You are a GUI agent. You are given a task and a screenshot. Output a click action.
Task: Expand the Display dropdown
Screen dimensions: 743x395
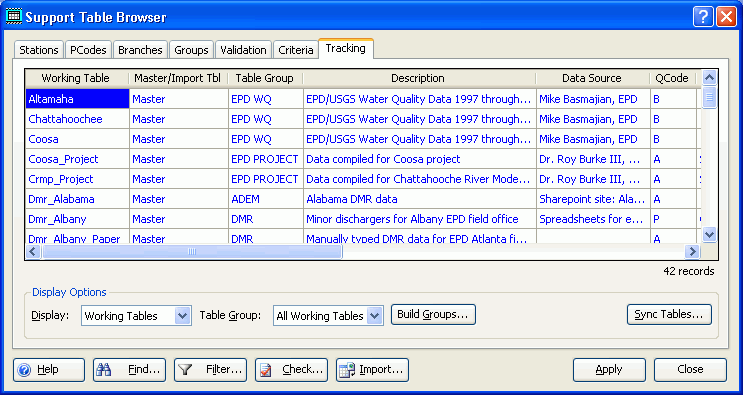coord(182,315)
